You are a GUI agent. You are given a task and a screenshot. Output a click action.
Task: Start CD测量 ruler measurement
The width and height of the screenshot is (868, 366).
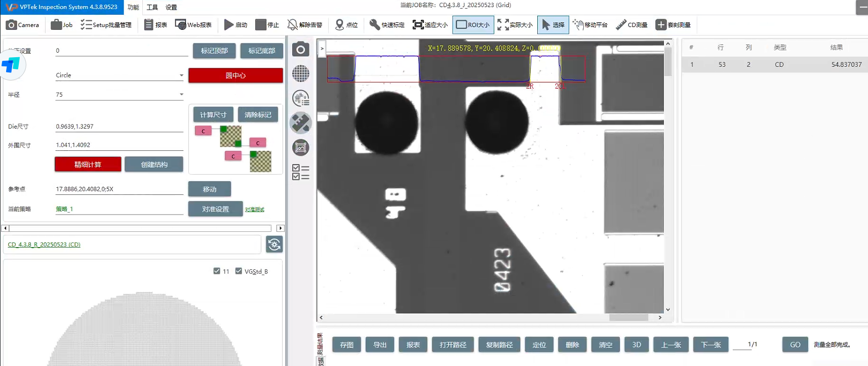pyautogui.click(x=632, y=25)
